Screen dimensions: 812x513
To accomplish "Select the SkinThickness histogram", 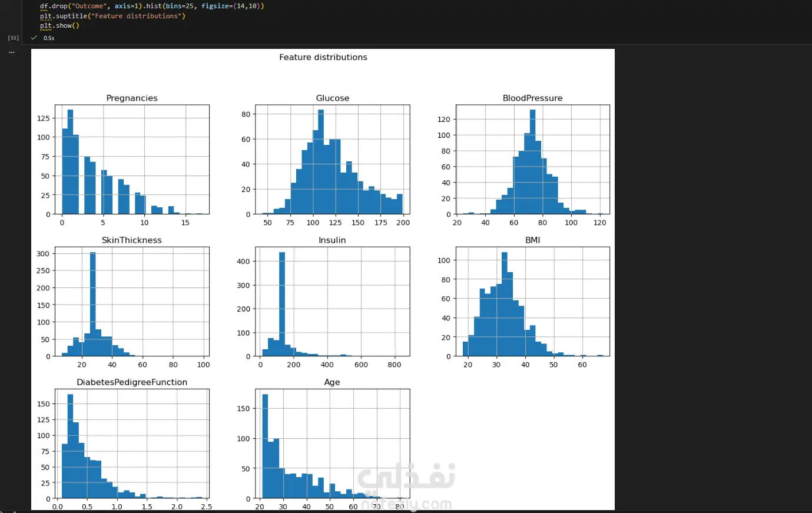I will pyautogui.click(x=132, y=302).
